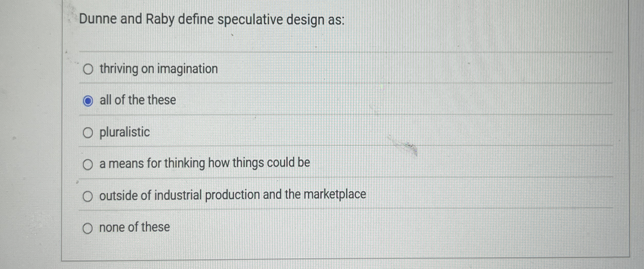644x269 pixels.
Task: Click the answer text "outside of industrial production and the marketplace"
Action: point(232,195)
